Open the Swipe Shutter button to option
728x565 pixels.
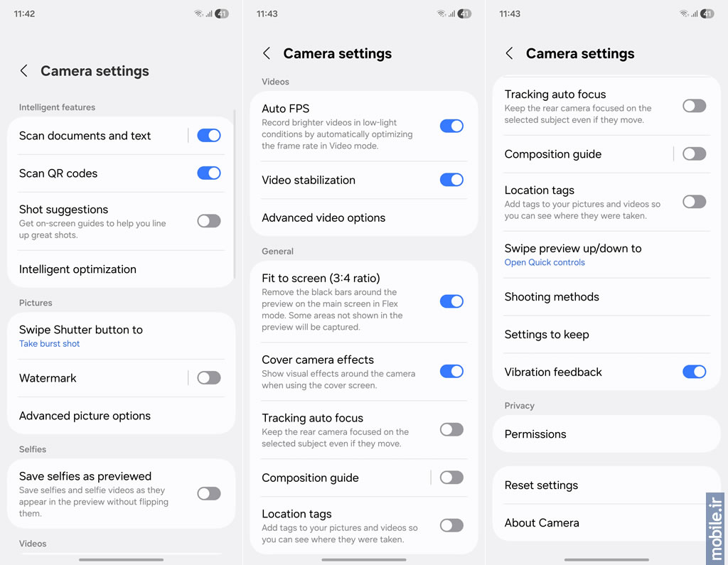point(121,336)
